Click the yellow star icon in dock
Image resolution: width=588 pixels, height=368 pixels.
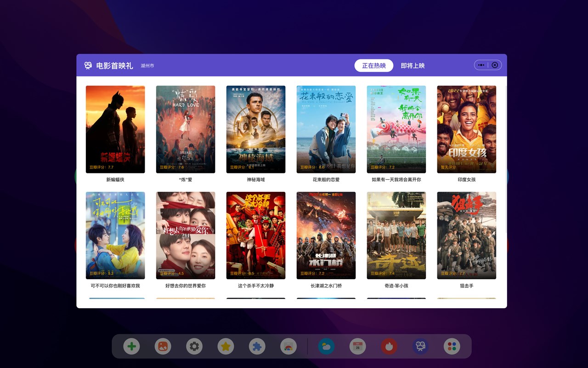coord(226,346)
